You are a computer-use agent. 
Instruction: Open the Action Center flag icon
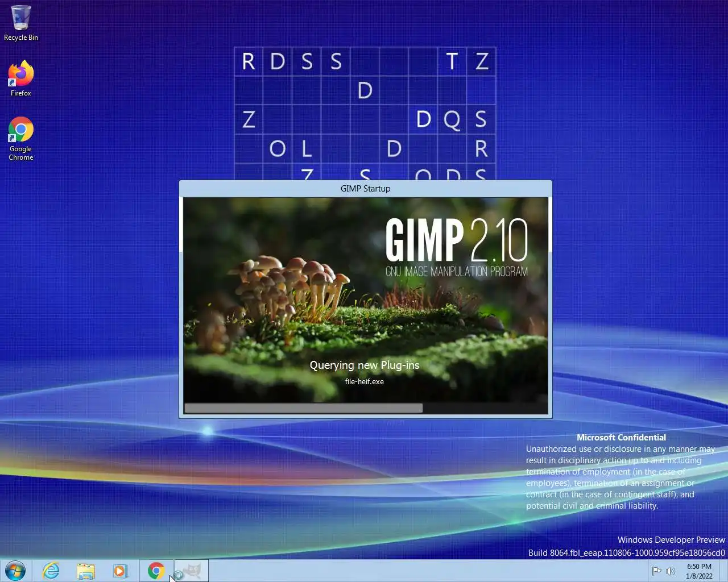coord(656,571)
